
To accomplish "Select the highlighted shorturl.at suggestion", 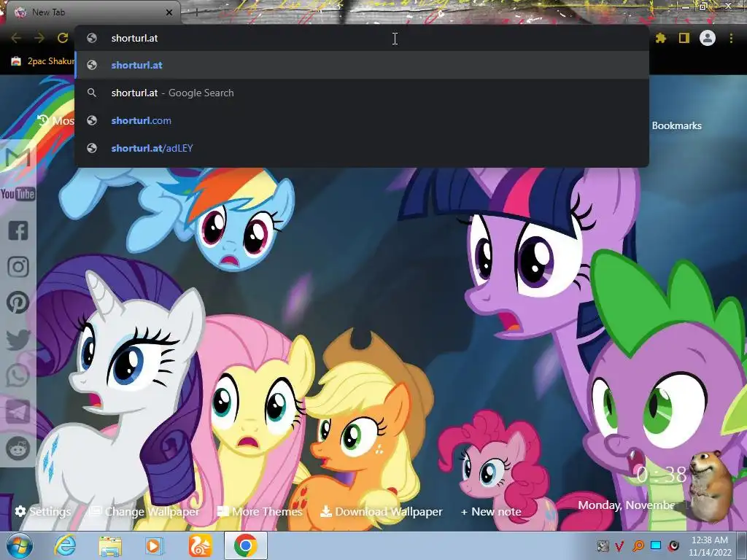I will coord(362,65).
